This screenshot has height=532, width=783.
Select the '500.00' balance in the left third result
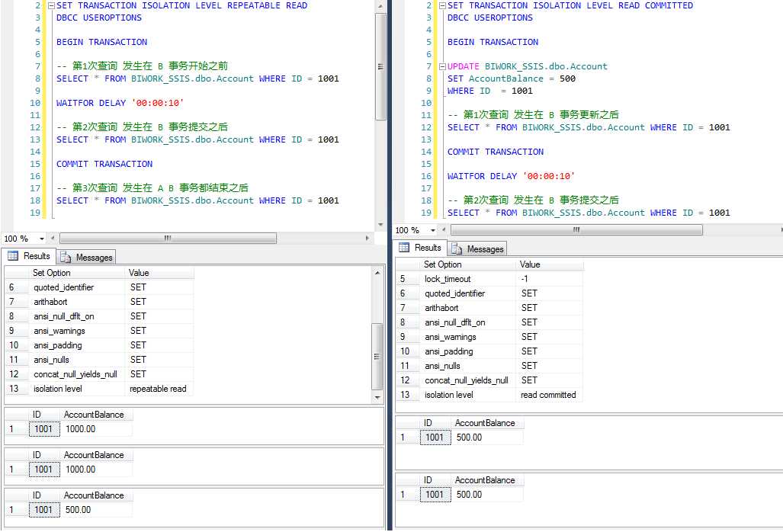[x=96, y=510]
